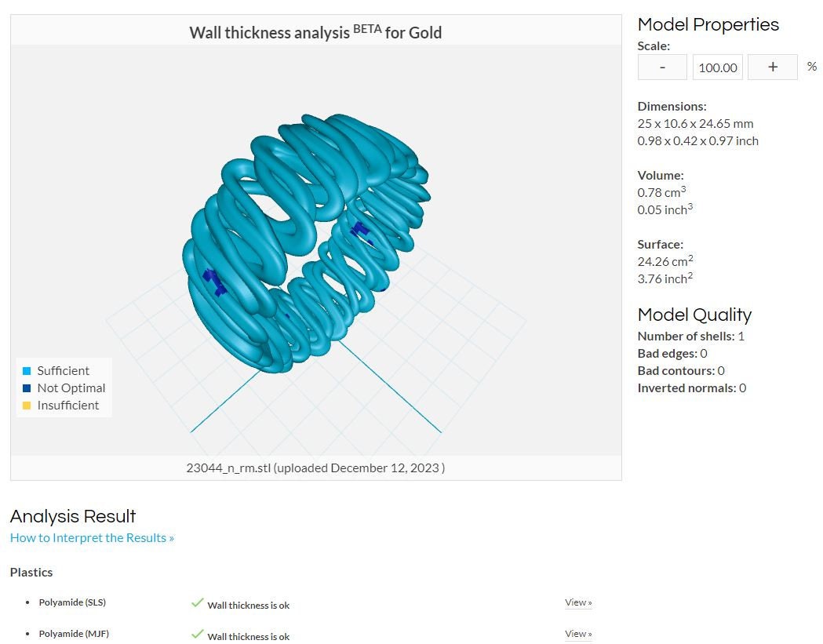Click the Wall thickness analysis title header

tap(315, 32)
